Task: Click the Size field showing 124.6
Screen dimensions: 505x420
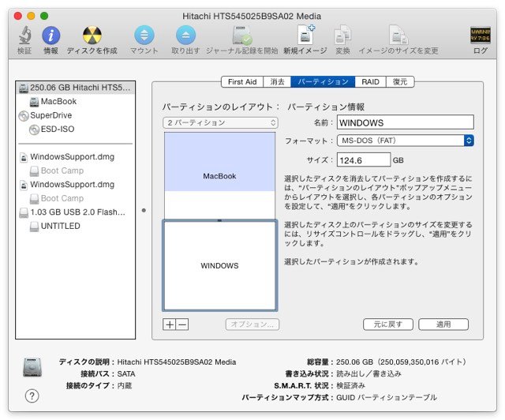Action: pyautogui.click(x=364, y=160)
